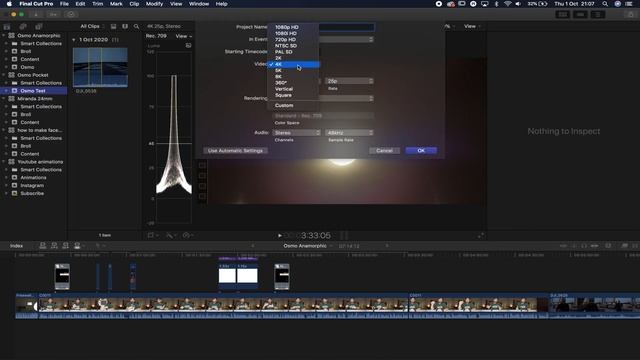
Task: Open the transform tool popup in viewer
Action: click(x=152, y=236)
